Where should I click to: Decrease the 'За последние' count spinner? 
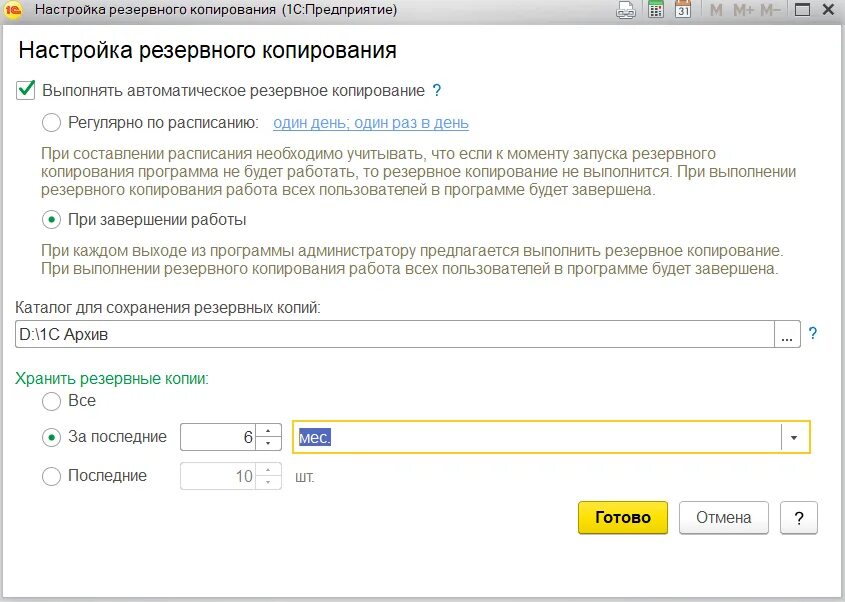(268, 444)
